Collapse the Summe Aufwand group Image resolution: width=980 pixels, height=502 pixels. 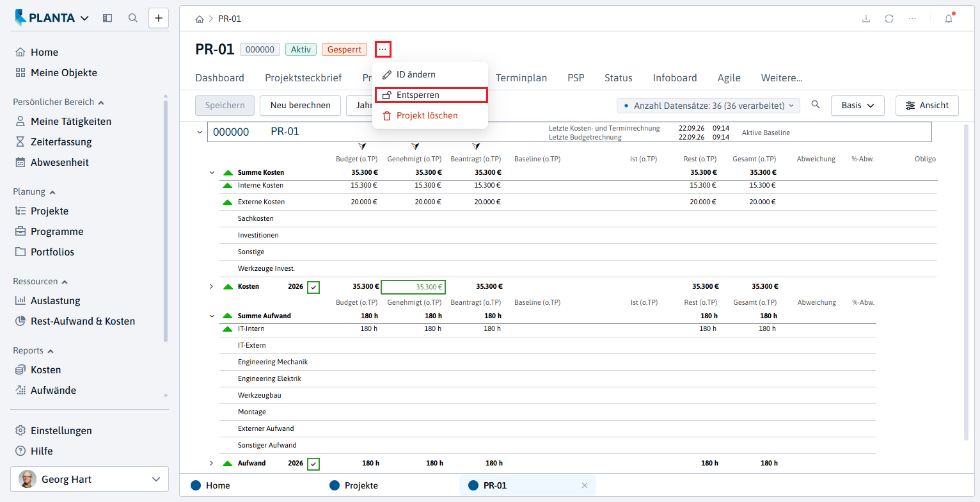(x=212, y=316)
